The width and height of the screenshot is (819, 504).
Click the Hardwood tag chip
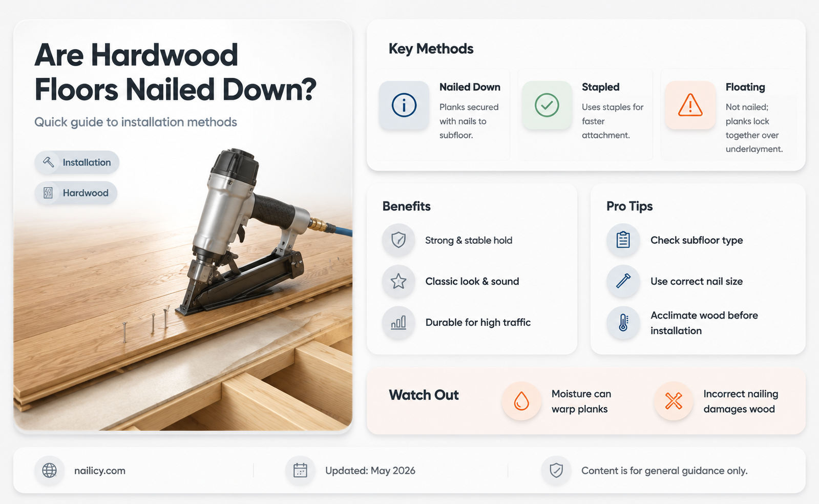(x=76, y=193)
